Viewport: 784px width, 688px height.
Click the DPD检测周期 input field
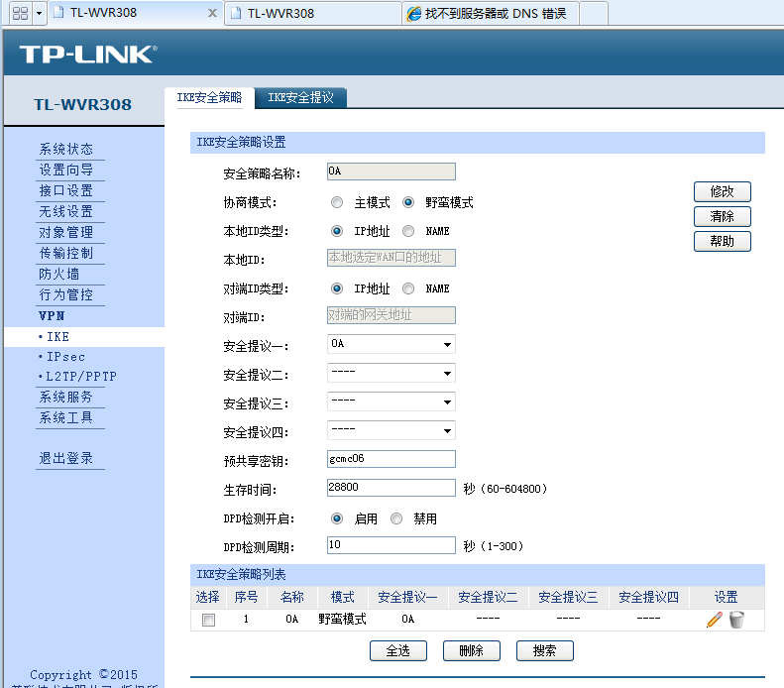tap(391, 545)
